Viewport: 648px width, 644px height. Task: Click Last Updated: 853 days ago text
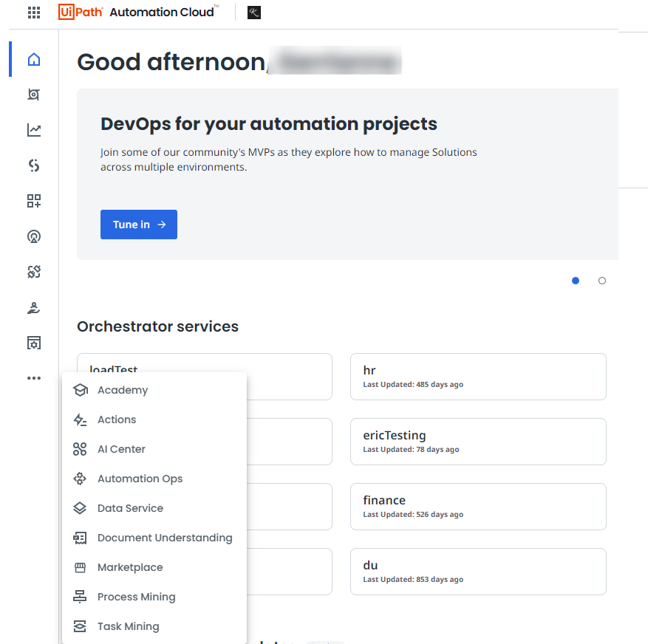click(x=413, y=579)
